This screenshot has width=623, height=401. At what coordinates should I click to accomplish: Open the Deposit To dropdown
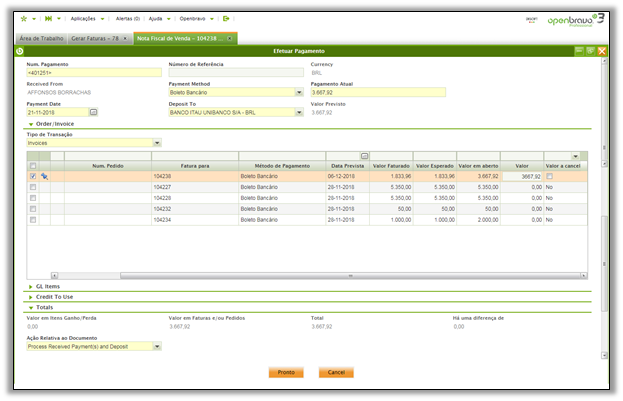(x=299, y=112)
